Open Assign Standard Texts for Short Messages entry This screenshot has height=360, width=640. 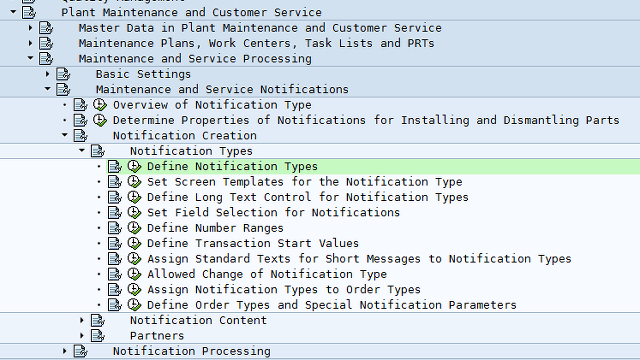[x=359, y=259]
